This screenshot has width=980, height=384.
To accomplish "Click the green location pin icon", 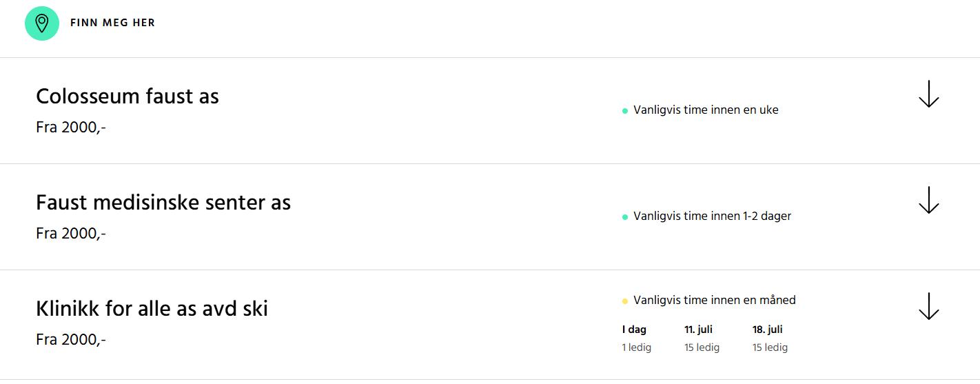I will tap(41, 23).
